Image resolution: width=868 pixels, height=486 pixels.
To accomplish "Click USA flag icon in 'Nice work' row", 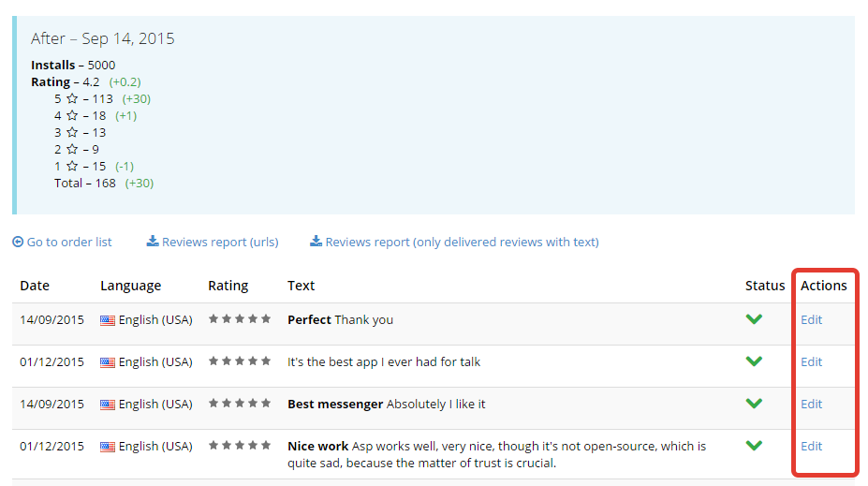I will 108,447.
